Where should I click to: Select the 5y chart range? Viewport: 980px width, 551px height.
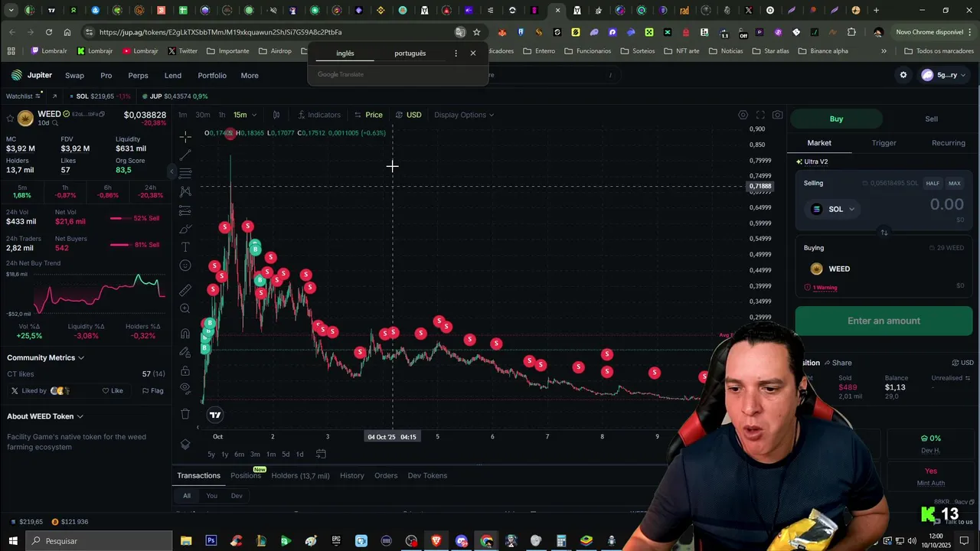(x=211, y=455)
